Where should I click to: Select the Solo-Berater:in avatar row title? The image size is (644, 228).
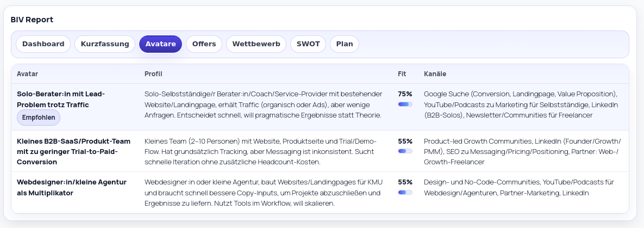[60, 99]
